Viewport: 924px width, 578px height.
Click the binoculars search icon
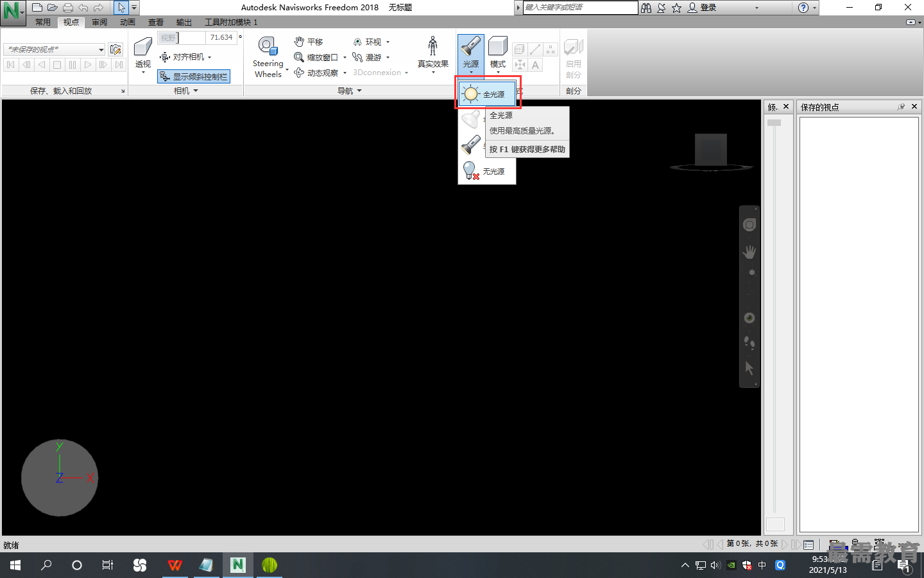(x=646, y=8)
